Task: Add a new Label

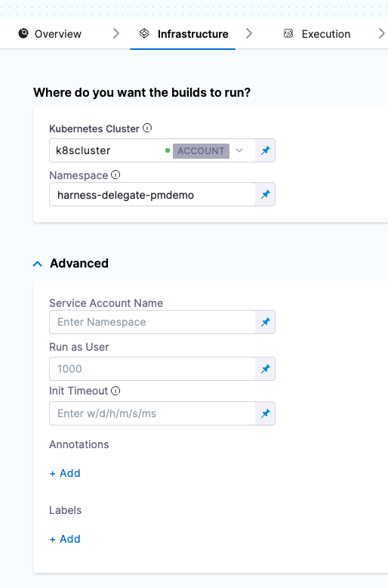Action: (x=65, y=539)
